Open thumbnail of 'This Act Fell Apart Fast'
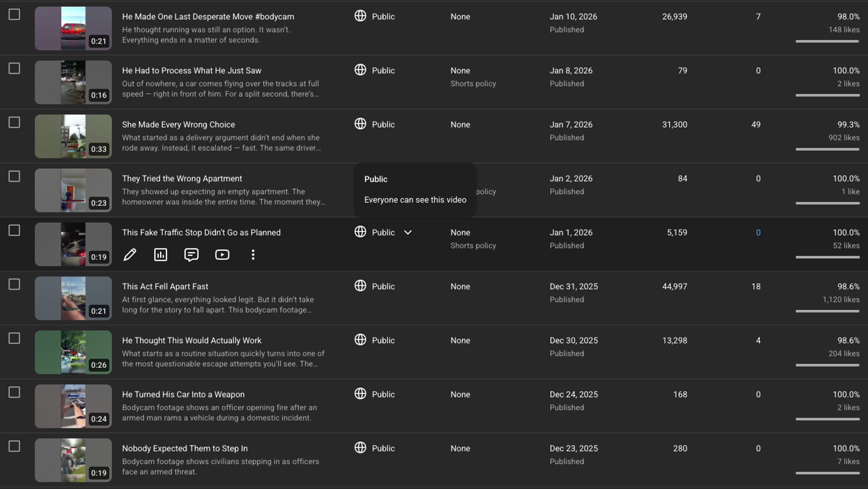The width and height of the screenshot is (868, 489). click(73, 298)
